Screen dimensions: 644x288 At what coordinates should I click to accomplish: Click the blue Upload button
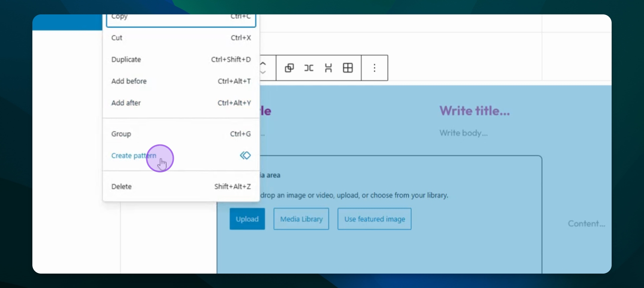247,219
